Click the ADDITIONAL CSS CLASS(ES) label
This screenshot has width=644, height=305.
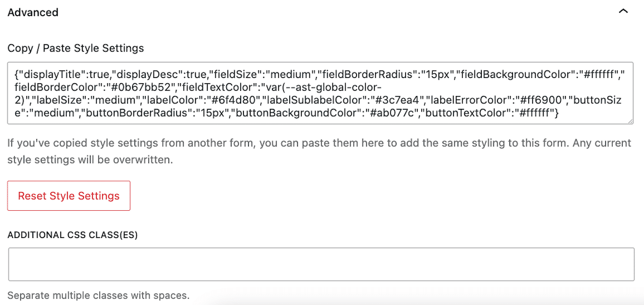73,235
